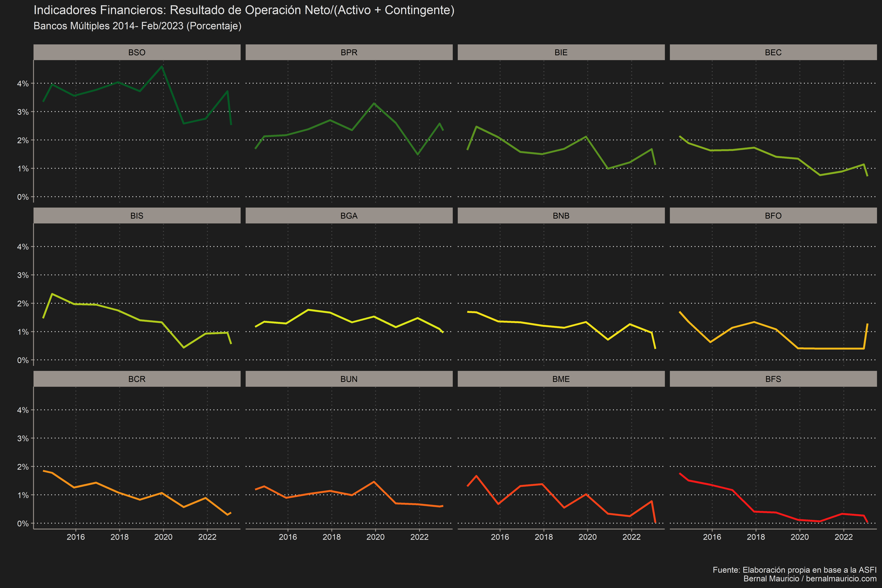Click the 2020 x-axis label under BME
The height and width of the screenshot is (588, 882).
coord(588,537)
